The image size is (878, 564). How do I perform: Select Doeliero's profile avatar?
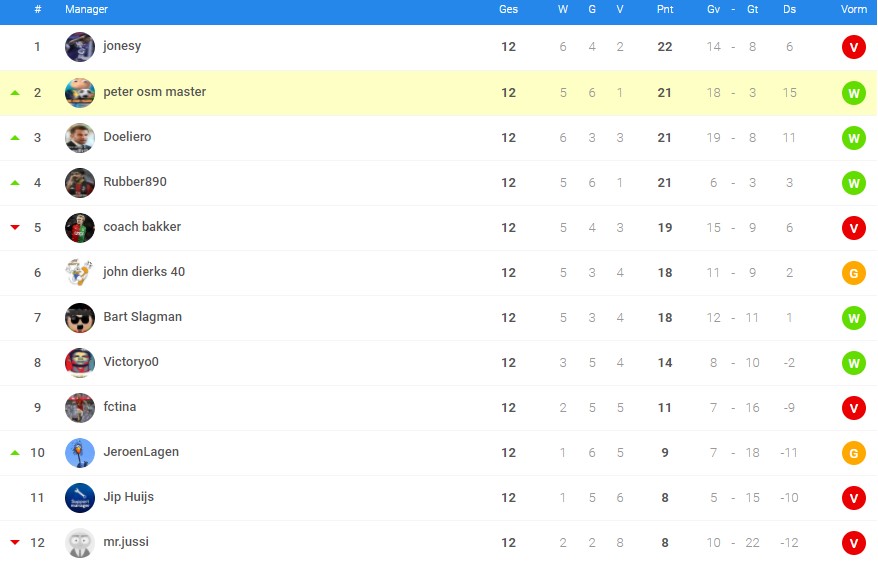(80, 138)
